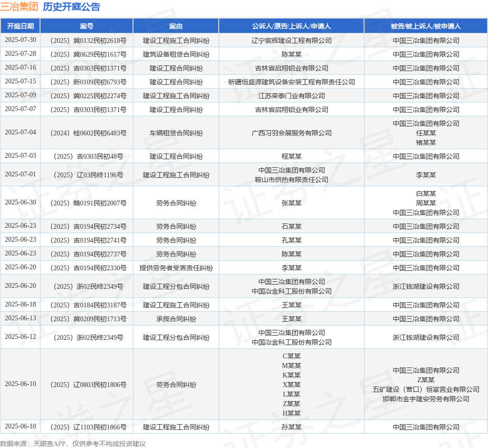This screenshot has width=488, height=448.
Task: Click date cell 2025-07-30
Action: coord(20,40)
